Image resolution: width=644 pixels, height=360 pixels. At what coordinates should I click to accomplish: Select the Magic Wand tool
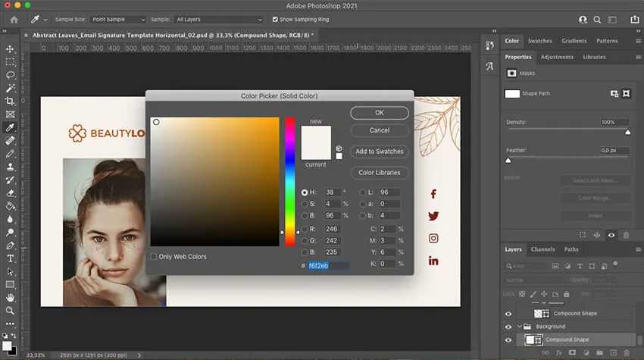click(11, 89)
